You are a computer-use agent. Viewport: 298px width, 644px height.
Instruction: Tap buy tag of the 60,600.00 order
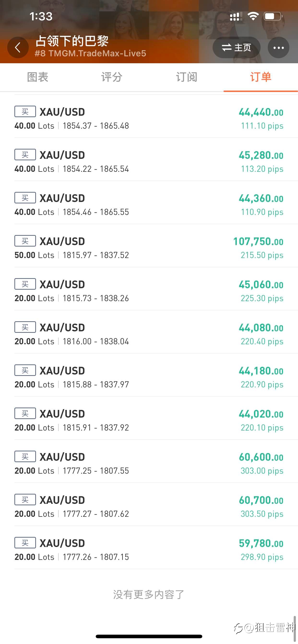[25, 456]
